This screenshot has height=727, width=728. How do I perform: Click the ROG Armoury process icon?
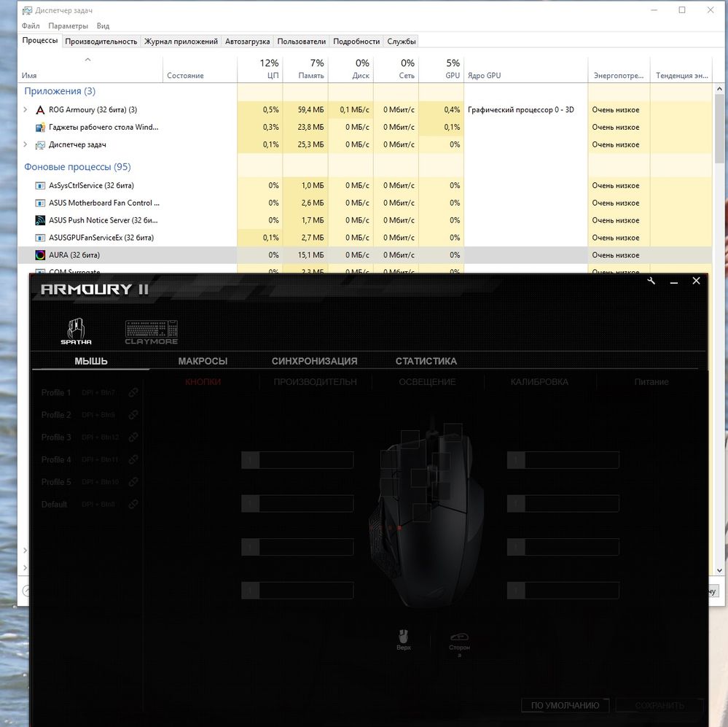pyautogui.click(x=40, y=110)
